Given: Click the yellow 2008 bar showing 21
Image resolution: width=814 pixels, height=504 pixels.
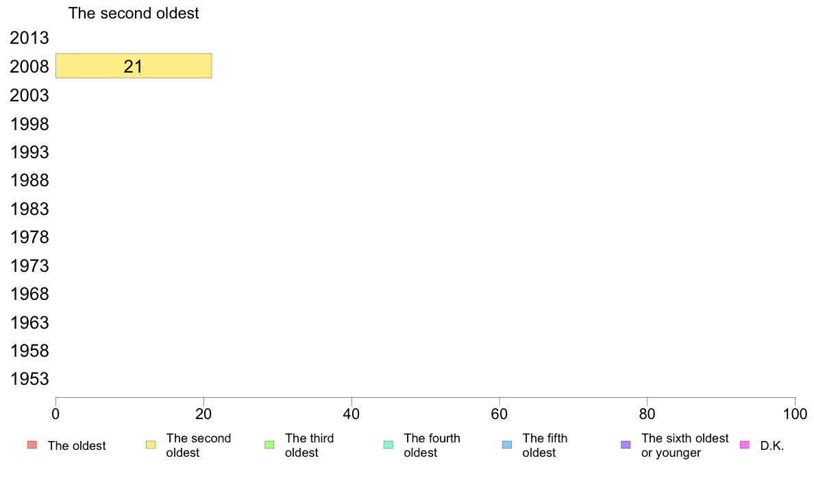Looking at the screenshot, I should [x=134, y=66].
